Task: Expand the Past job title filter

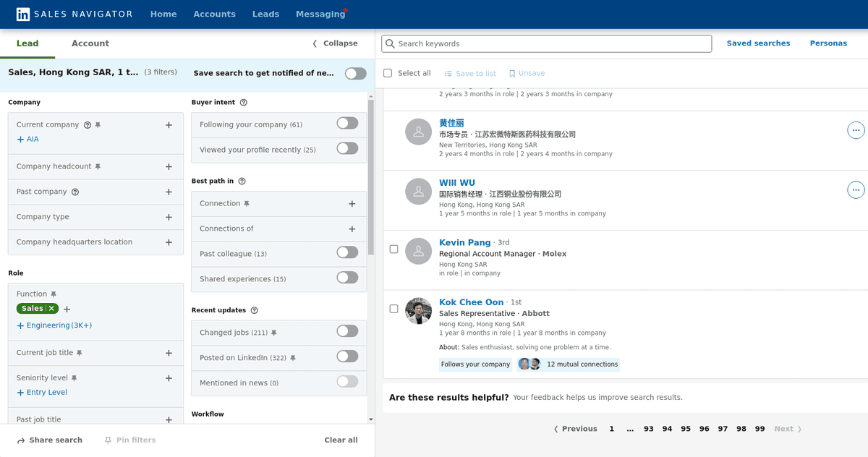Action: (x=169, y=420)
